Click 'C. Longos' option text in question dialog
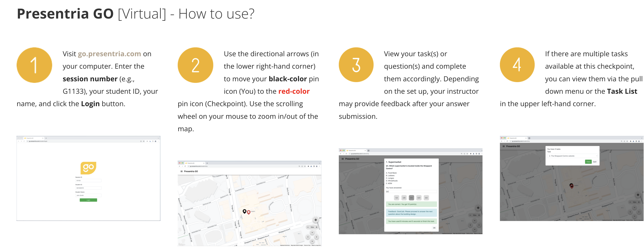This screenshot has width=644, height=251. 390,178
